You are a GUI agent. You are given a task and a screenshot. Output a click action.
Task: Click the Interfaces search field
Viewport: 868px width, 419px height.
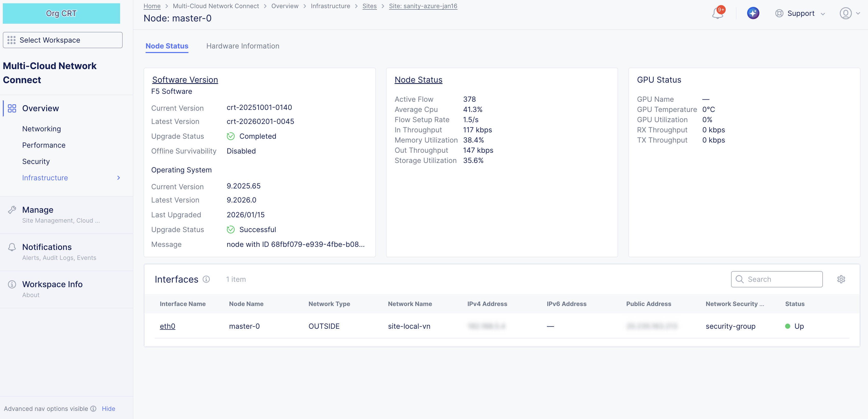[777, 279]
